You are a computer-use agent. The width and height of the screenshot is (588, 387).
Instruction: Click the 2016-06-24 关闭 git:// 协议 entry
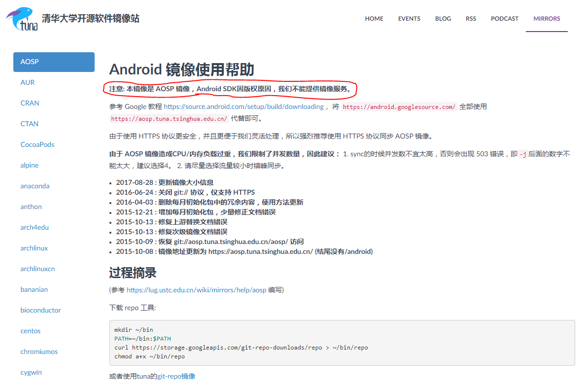pos(185,192)
